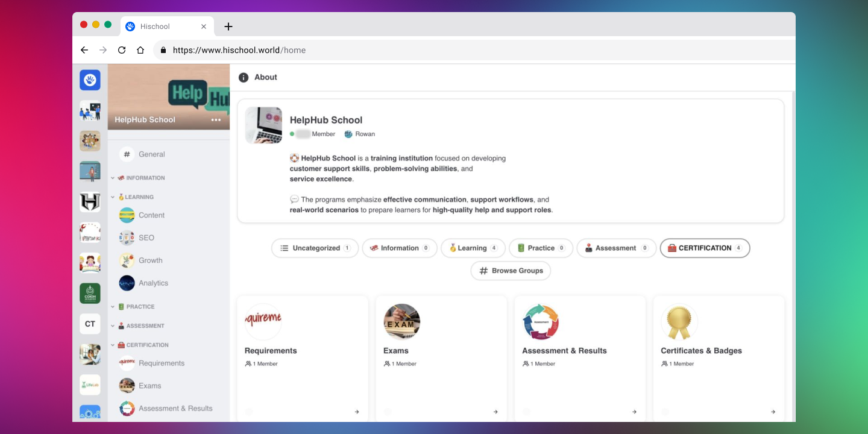
Task: Open SEO channel icon in sidebar
Action: (127, 238)
